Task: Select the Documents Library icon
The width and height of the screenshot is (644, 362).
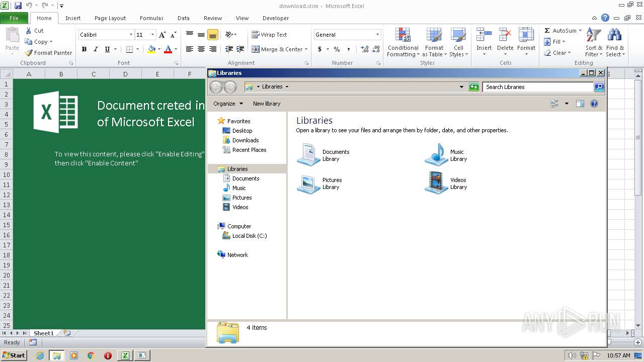Action: [308, 155]
